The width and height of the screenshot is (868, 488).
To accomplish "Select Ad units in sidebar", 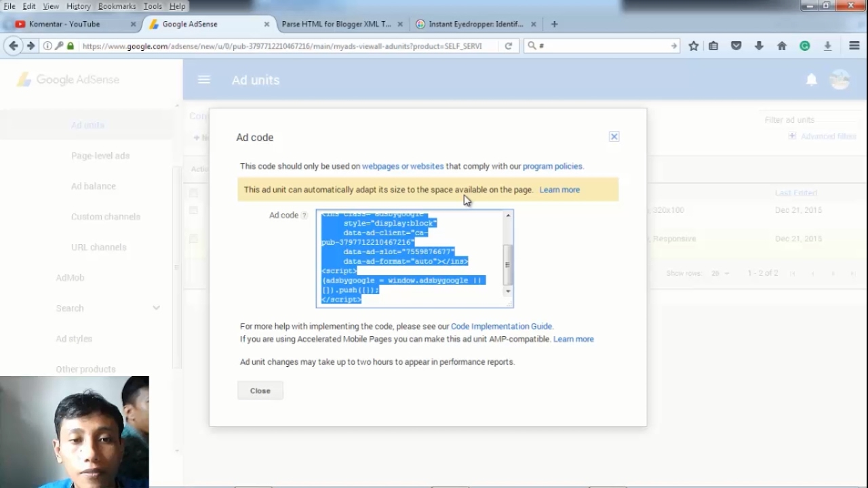I will pos(87,125).
